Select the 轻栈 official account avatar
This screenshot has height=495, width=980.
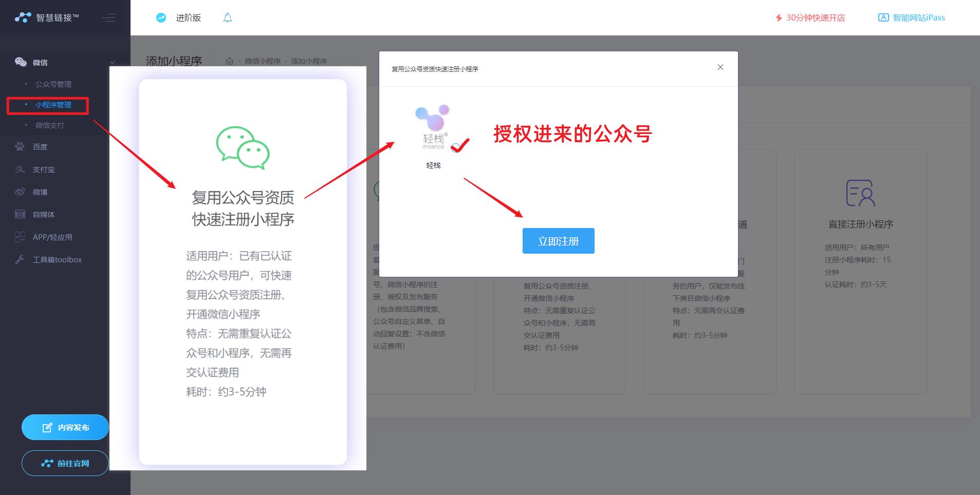click(433, 128)
